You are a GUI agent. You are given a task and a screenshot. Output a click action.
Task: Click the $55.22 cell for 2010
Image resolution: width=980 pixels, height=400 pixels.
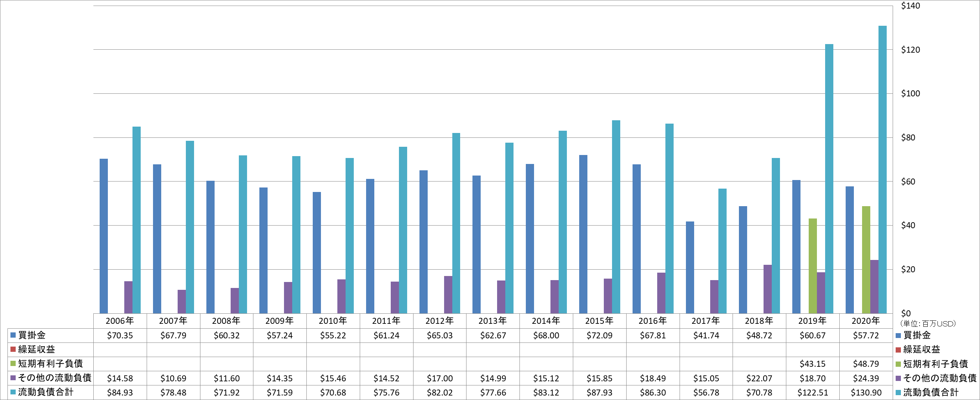333,335
